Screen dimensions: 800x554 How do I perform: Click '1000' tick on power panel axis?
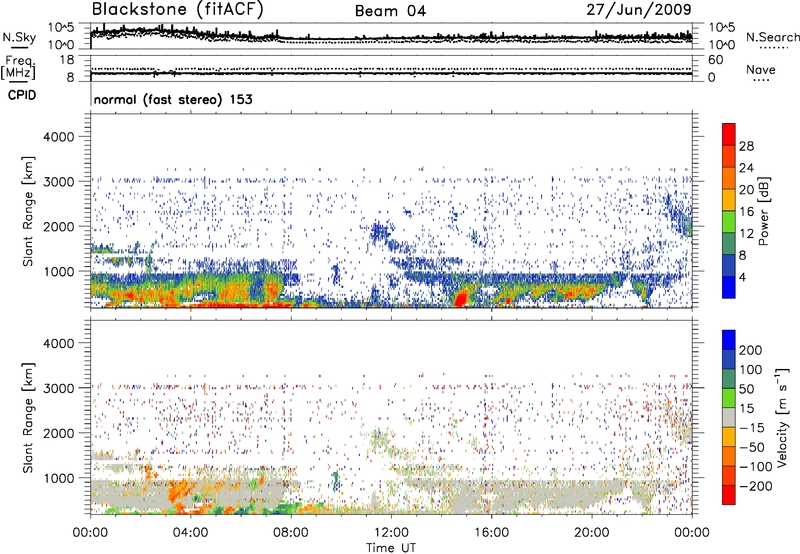click(59, 271)
